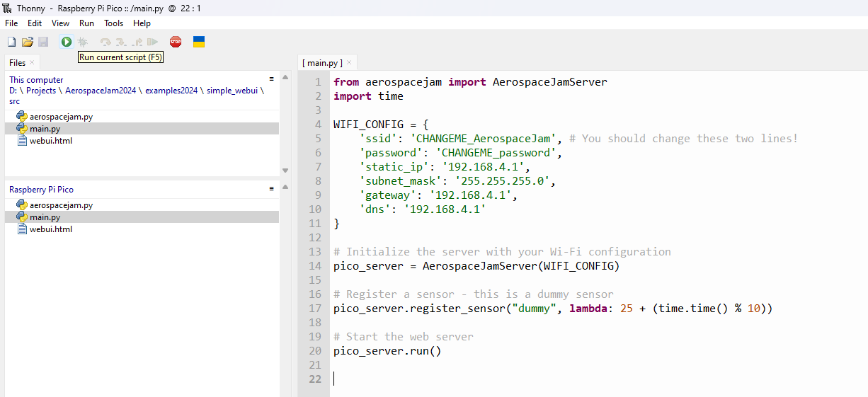This screenshot has width=868, height=397.
Task: Click the This computer path link
Action: point(136,91)
